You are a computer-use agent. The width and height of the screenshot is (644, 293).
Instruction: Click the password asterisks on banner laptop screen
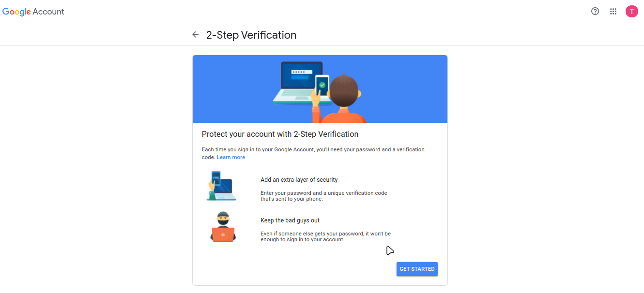pos(298,72)
